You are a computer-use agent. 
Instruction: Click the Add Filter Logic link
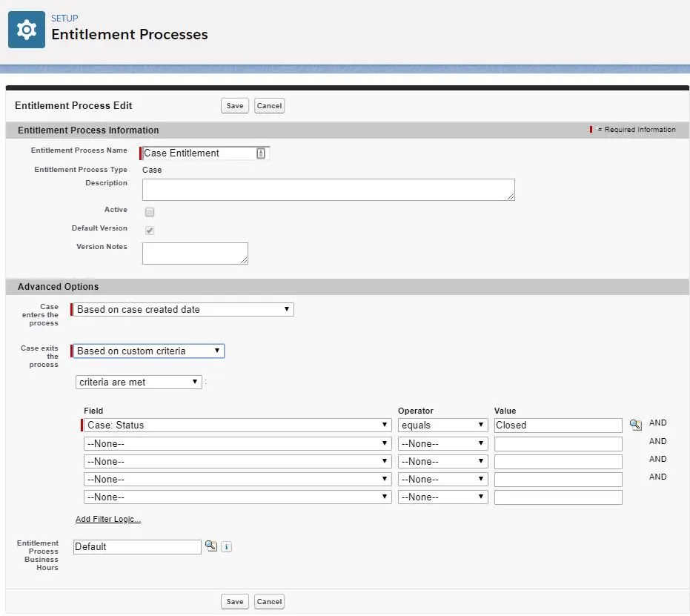[x=108, y=519]
